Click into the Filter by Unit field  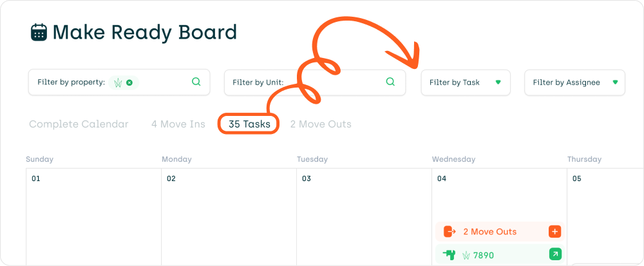315,82
